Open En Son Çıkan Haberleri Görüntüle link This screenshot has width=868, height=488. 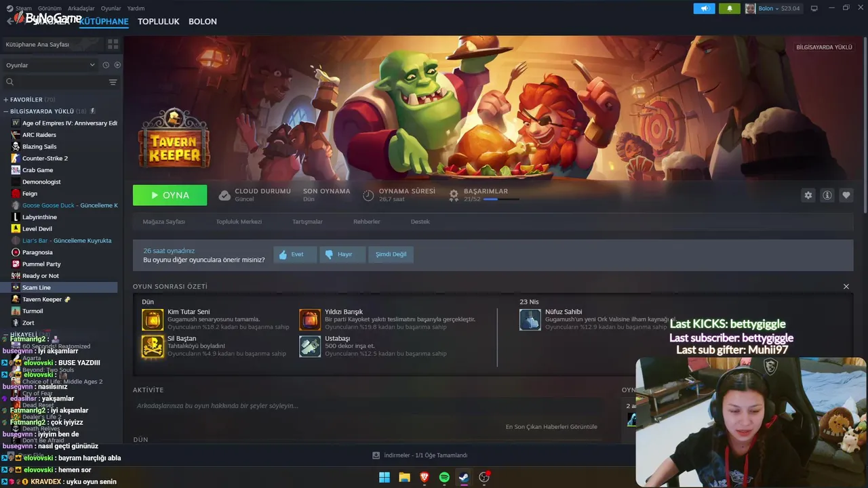tap(551, 427)
